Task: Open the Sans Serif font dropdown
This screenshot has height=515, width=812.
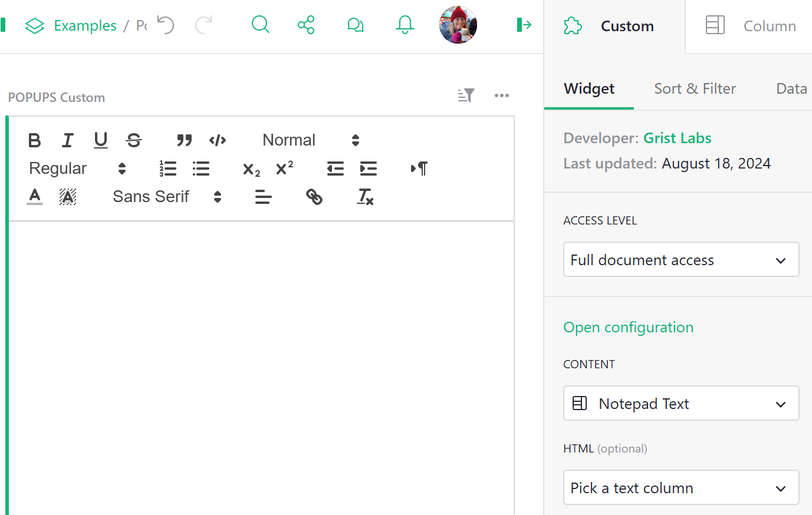Action: coord(167,197)
